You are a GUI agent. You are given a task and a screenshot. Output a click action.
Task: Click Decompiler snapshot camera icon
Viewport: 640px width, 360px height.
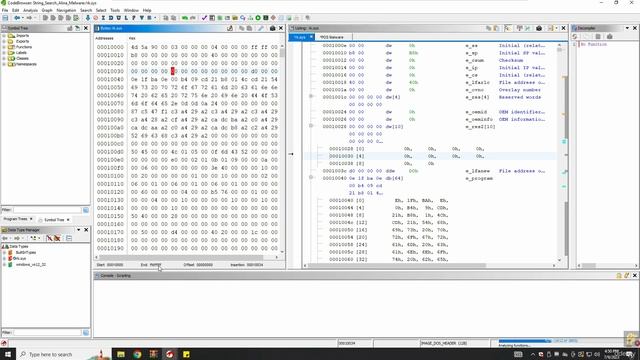(609, 37)
